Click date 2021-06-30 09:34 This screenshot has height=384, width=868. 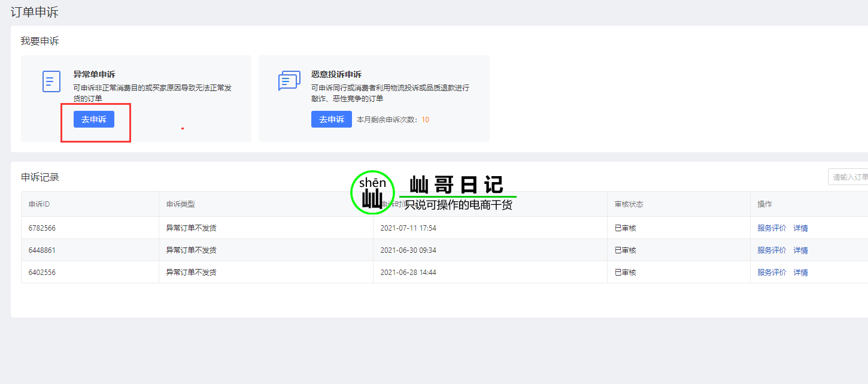[x=408, y=250]
